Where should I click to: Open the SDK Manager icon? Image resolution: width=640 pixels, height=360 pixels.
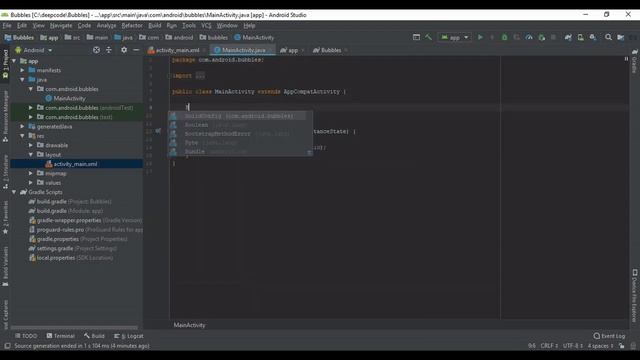pos(593,37)
